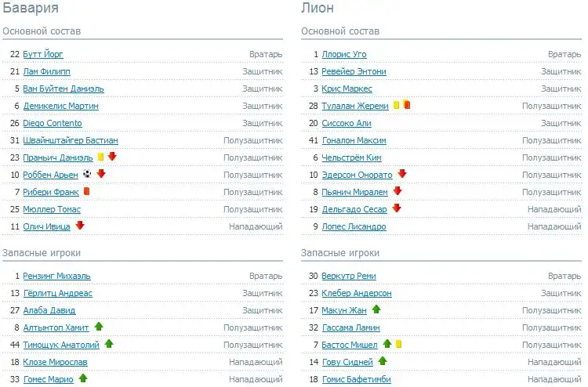Click goal ball icon next to Роббен Арьен

[x=87, y=175]
